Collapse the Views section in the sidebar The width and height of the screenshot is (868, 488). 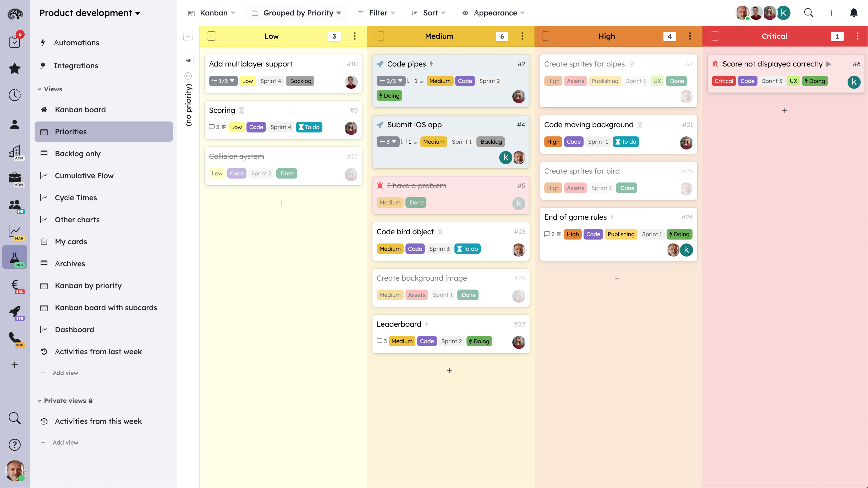(x=40, y=89)
